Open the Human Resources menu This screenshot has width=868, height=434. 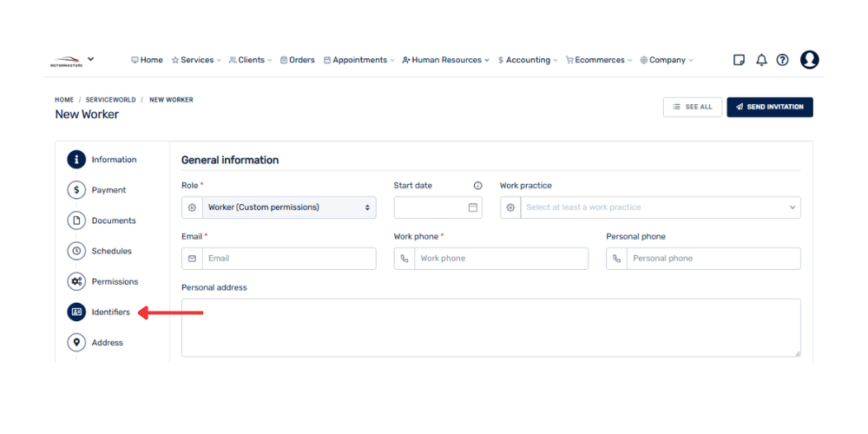pyautogui.click(x=445, y=60)
